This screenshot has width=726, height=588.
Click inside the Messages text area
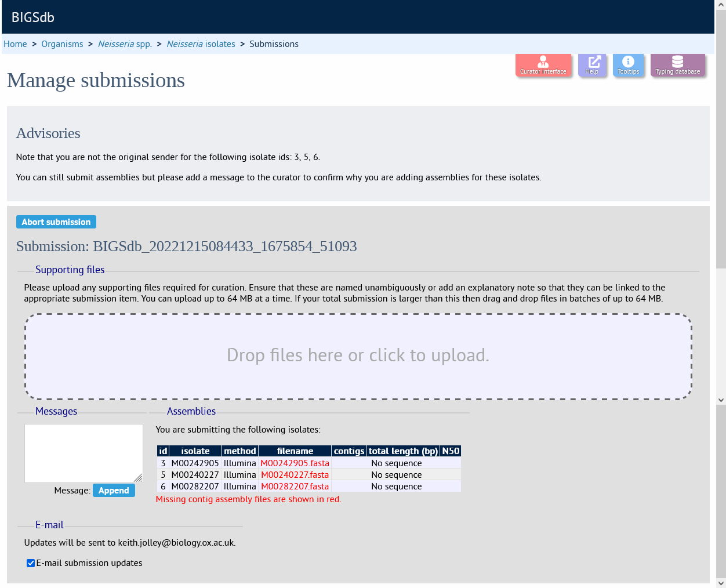pos(84,453)
